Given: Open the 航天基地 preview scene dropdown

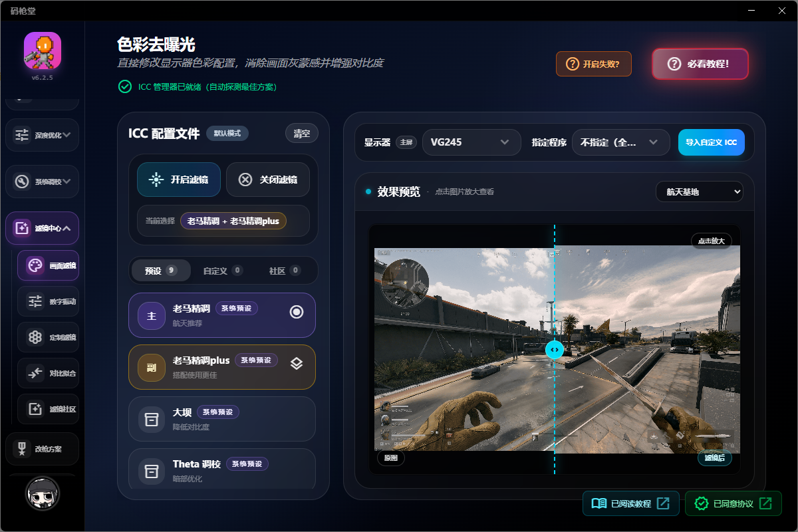Looking at the screenshot, I should pyautogui.click(x=700, y=192).
